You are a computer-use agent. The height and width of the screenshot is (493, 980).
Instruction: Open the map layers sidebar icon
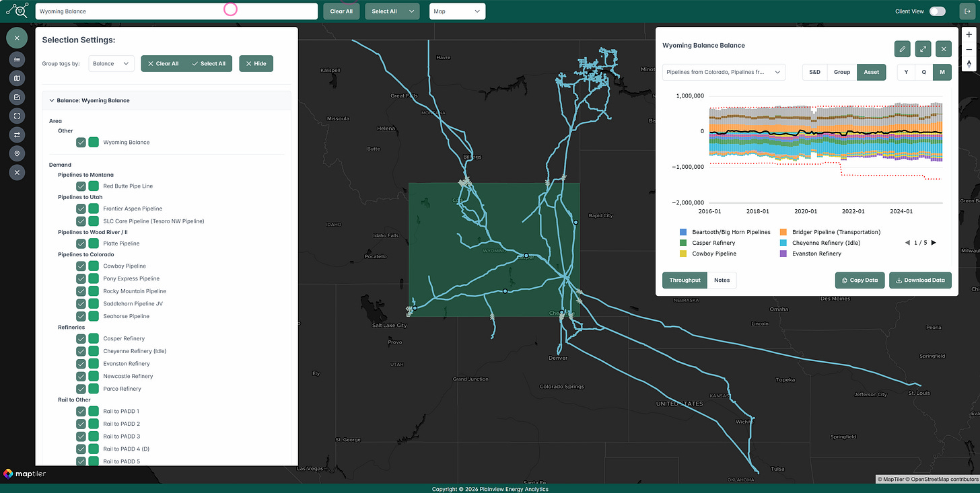17,78
